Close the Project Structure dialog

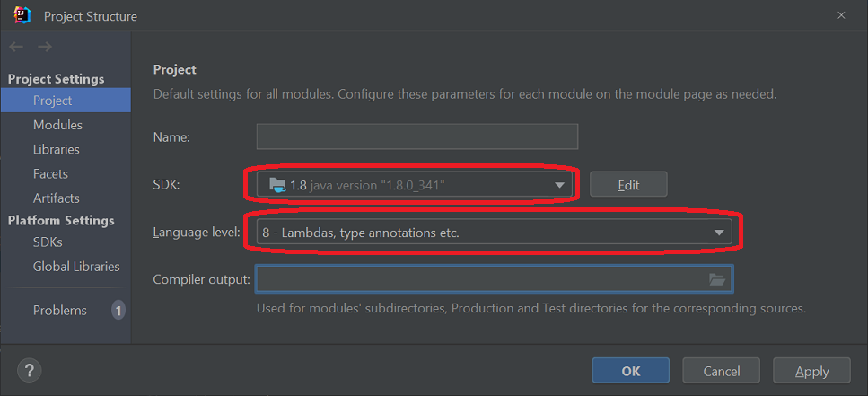click(x=841, y=15)
